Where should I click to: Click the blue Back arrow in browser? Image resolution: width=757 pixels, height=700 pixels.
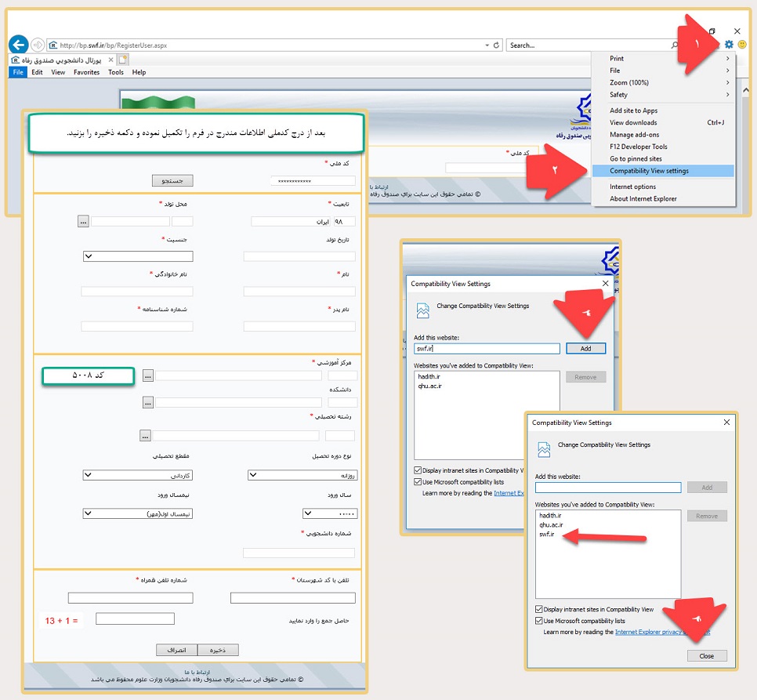(18, 45)
